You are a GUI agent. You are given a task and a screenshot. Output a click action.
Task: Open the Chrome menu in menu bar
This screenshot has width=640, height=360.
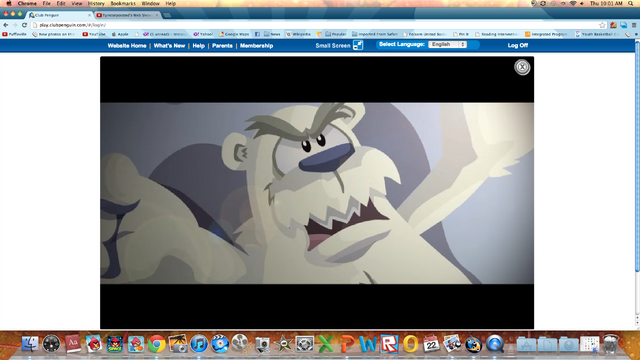coord(27,3)
